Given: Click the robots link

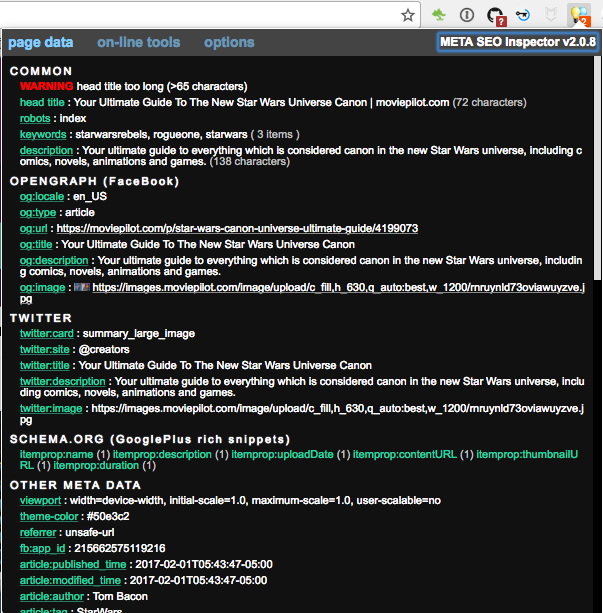Looking at the screenshot, I should coord(35,118).
